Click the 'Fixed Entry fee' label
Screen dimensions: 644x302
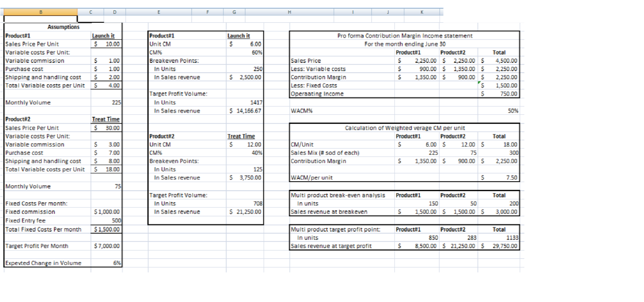(25, 220)
